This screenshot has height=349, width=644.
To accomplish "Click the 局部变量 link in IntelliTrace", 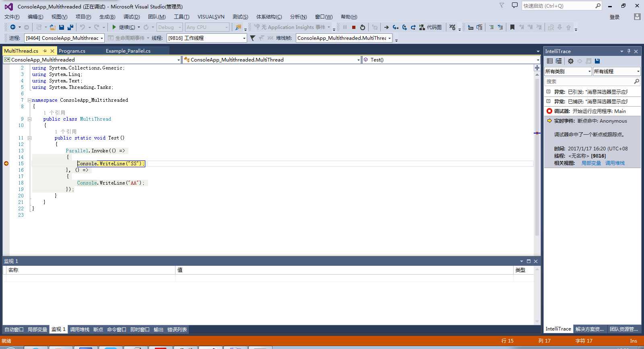I will [591, 163].
